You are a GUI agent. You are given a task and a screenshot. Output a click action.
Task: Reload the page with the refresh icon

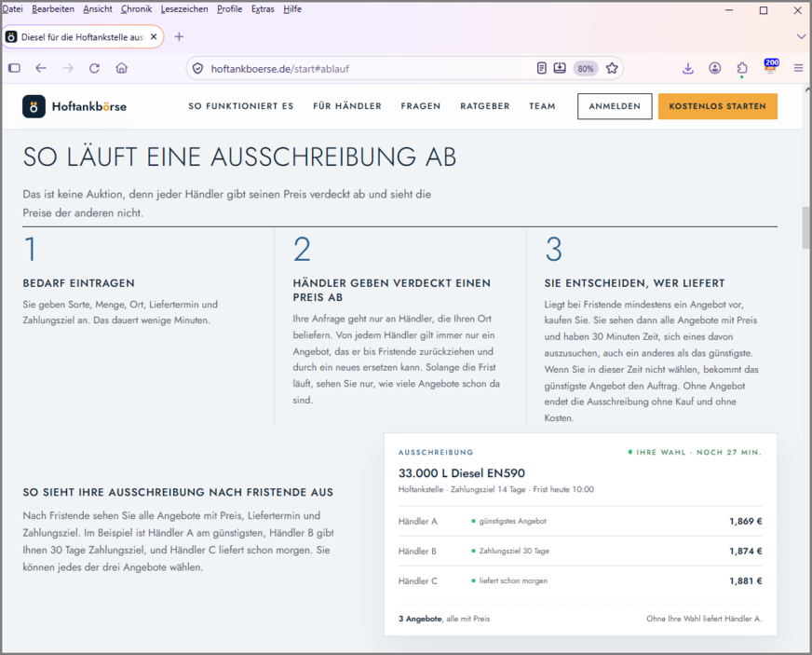(x=94, y=68)
